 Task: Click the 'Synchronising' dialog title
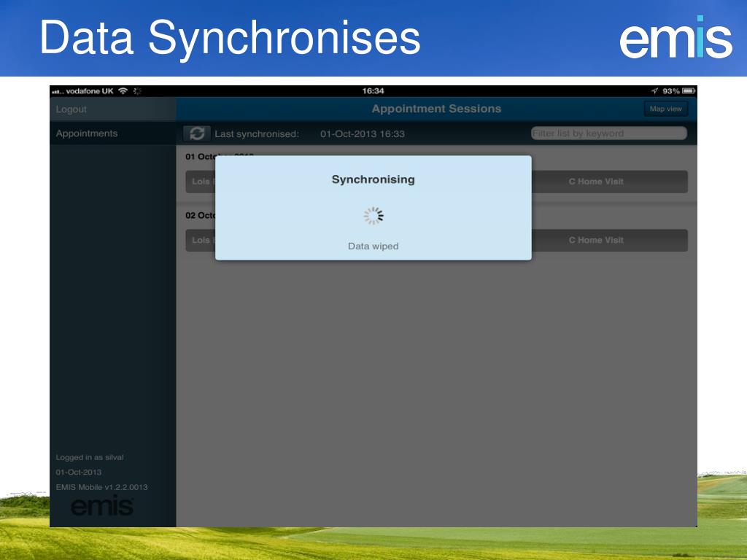point(373,179)
